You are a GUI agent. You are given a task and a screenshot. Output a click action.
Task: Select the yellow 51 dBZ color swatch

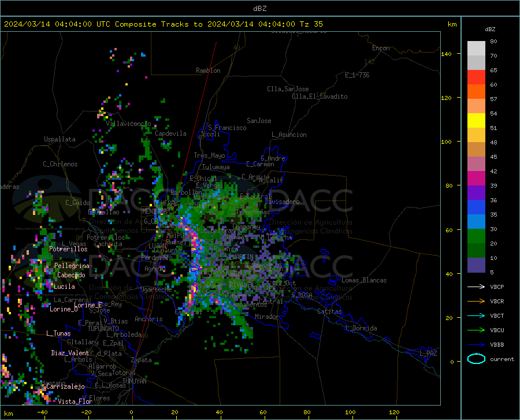coord(476,121)
